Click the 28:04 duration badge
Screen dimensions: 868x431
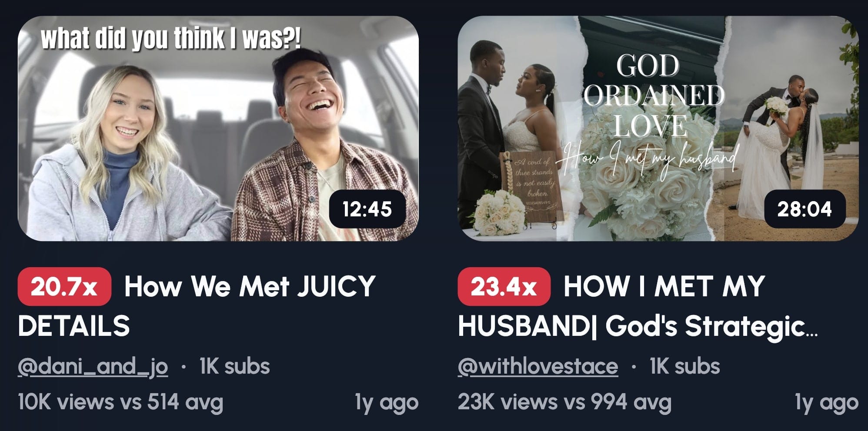pyautogui.click(x=805, y=209)
